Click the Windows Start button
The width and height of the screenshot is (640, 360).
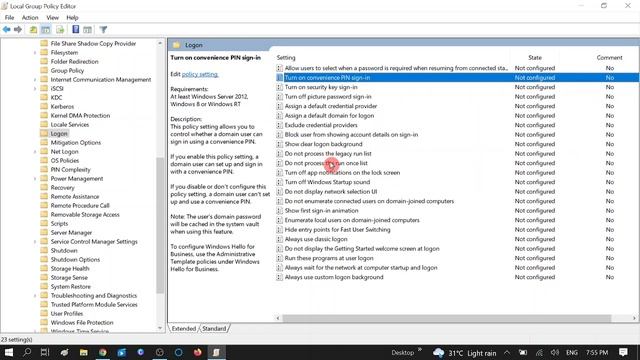tap(9, 352)
